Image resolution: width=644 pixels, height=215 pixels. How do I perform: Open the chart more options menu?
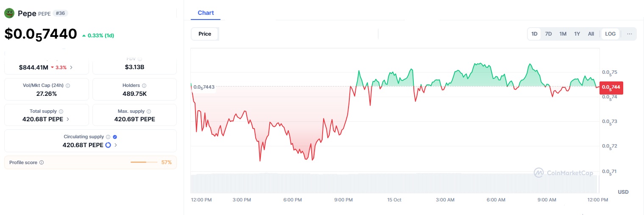tap(630, 34)
